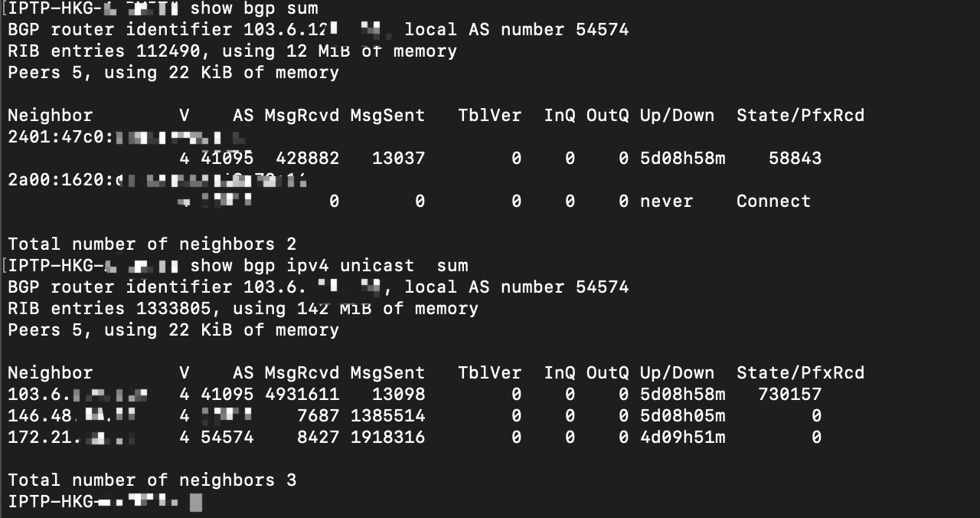This screenshot has height=518, width=980.
Task: Click the "show bgp ipv4 unicast sum" command
Action: coord(328,266)
